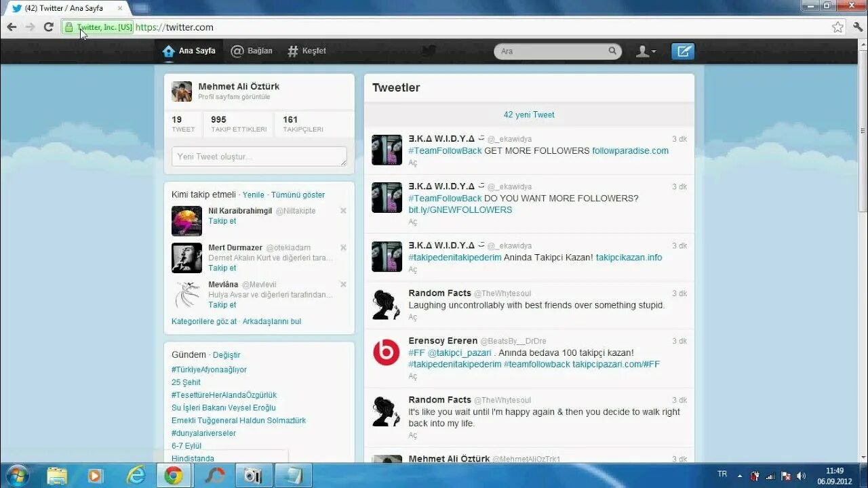Follow Mert Durmazer via Takip et
This screenshot has width=868, height=488.
pos(222,268)
